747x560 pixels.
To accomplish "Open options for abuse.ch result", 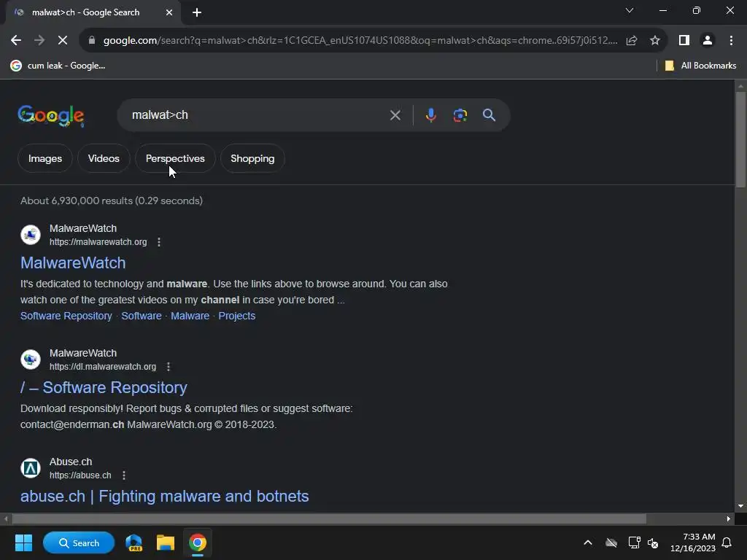I will tap(124, 475).
